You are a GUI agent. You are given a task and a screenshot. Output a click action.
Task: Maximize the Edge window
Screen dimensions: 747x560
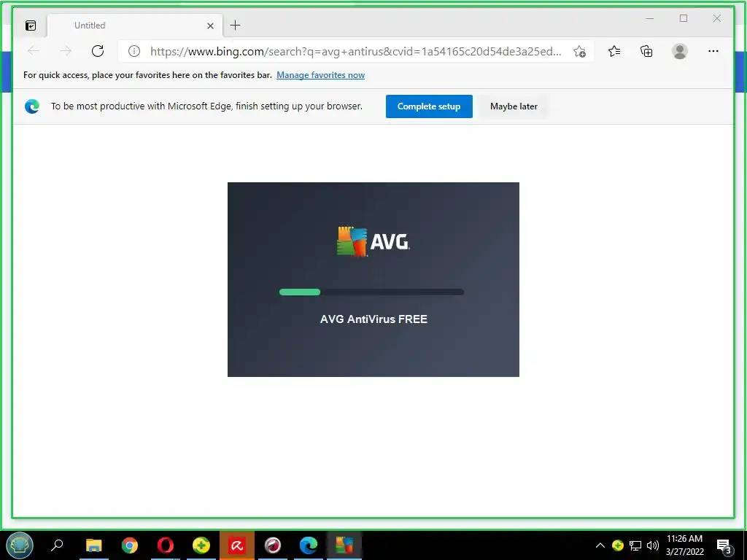coord(684,18)
